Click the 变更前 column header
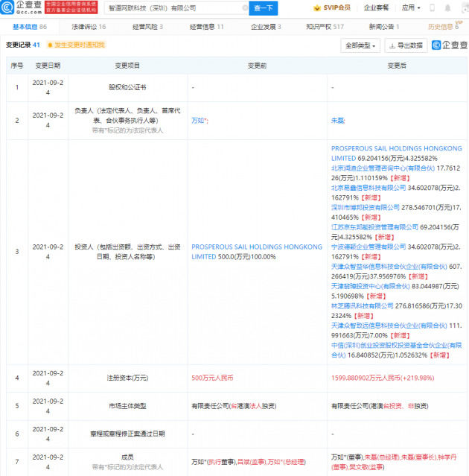Screen dimensions: 469x476 point(257,66)
